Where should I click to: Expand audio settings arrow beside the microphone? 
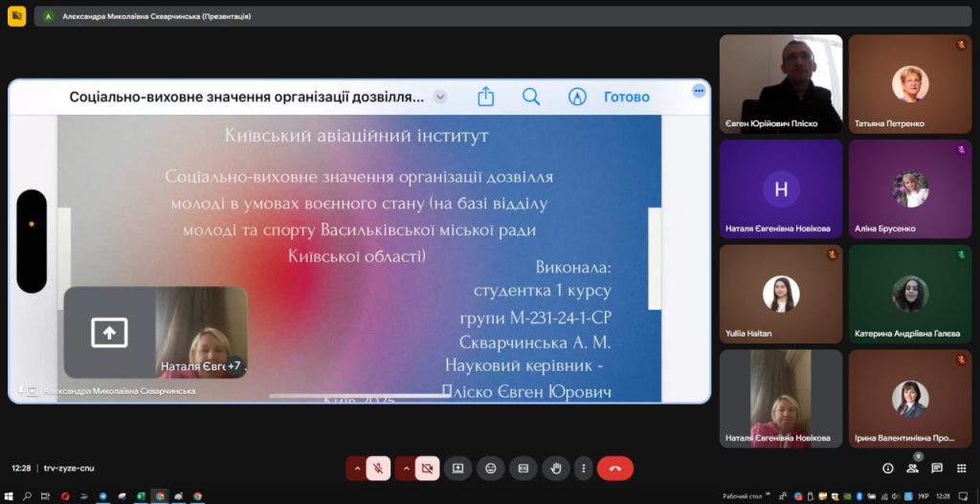point(357,469)
